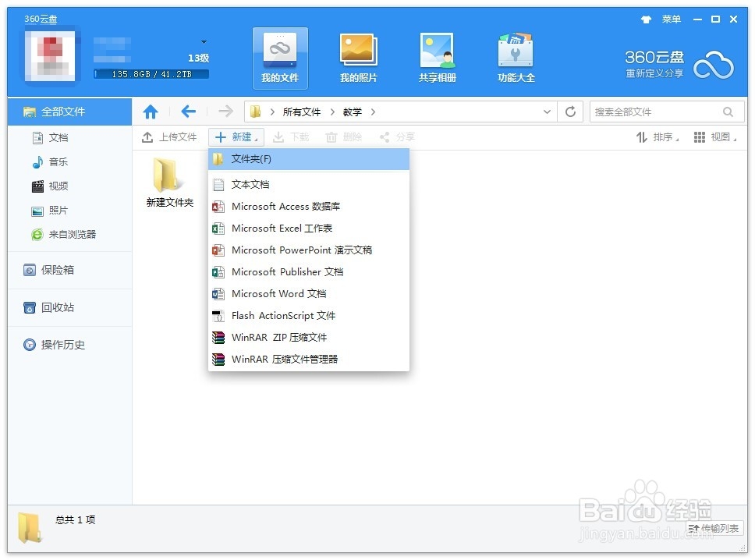Open the Shared Album (共享相册) tab
Viewport: 755px width, 560px height.
(438, 58)
